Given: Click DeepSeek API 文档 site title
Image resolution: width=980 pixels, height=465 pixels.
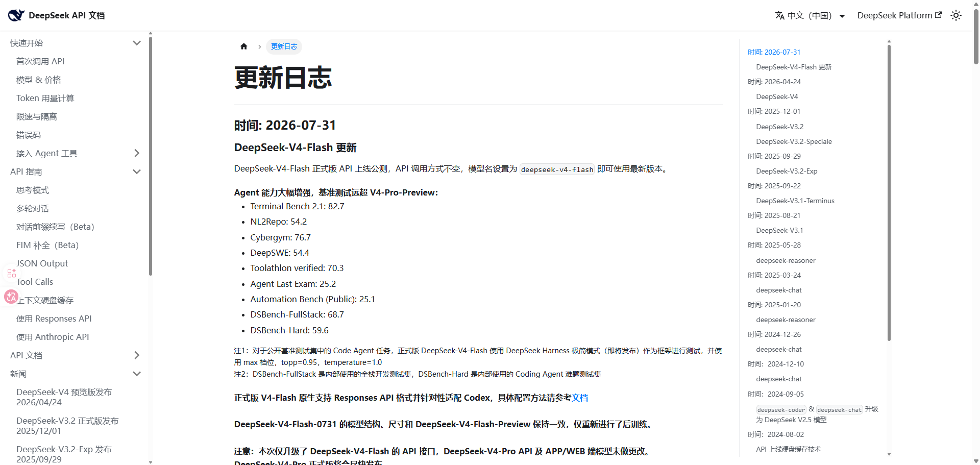Looking at the screenshot, I should click(x=67, y=15).
